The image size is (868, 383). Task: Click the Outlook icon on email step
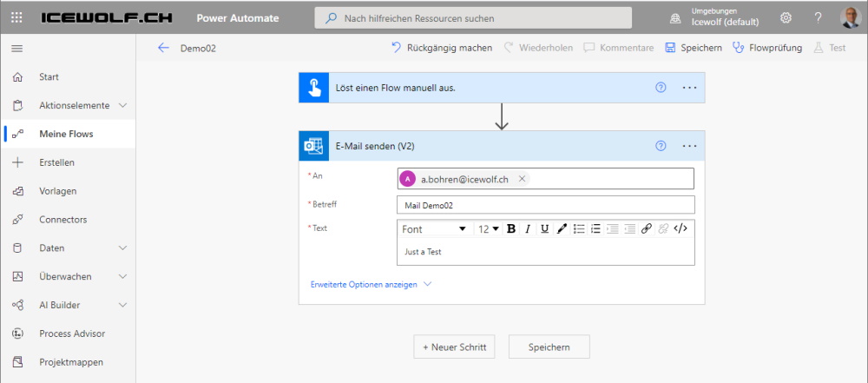pos(314,146)
